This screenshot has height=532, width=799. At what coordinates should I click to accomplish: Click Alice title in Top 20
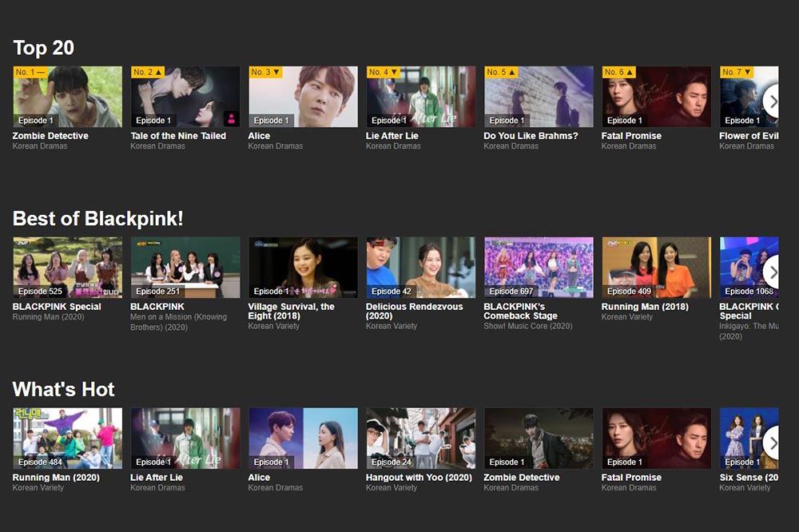(x=259, y=136)
